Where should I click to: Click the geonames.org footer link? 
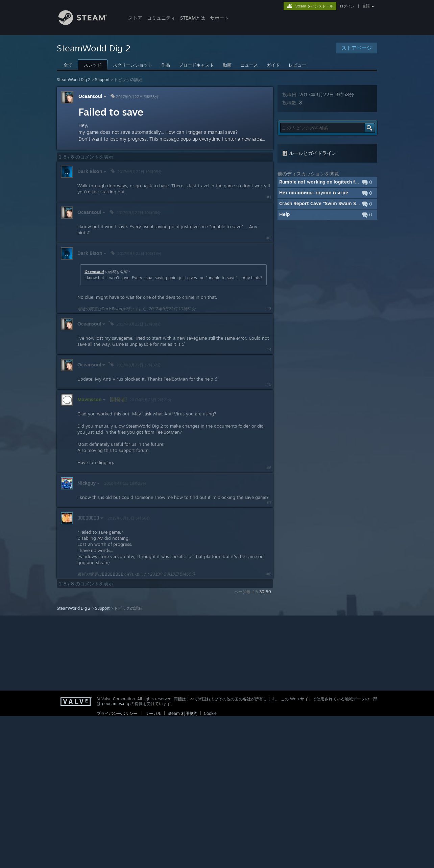point(116,704)
